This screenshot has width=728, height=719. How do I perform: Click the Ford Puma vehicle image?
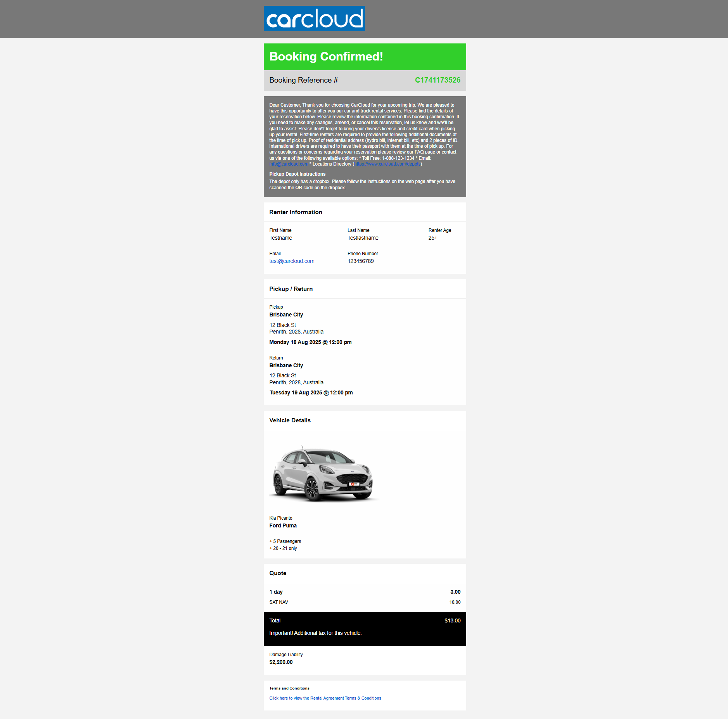[323, 474]
